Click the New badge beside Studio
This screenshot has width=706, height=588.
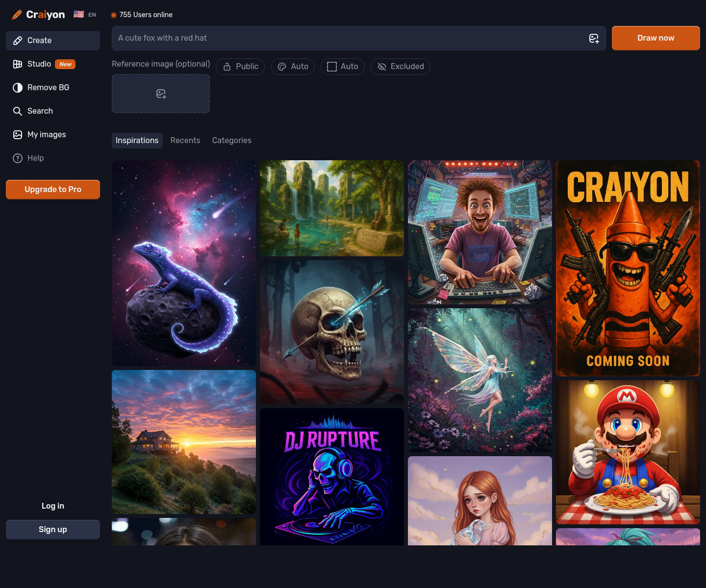65,64
